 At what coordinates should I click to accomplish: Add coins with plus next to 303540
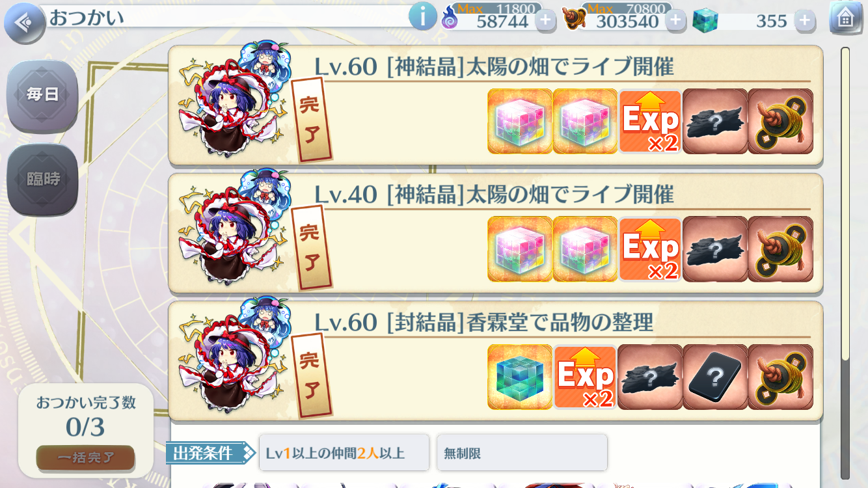pos(675,21)
